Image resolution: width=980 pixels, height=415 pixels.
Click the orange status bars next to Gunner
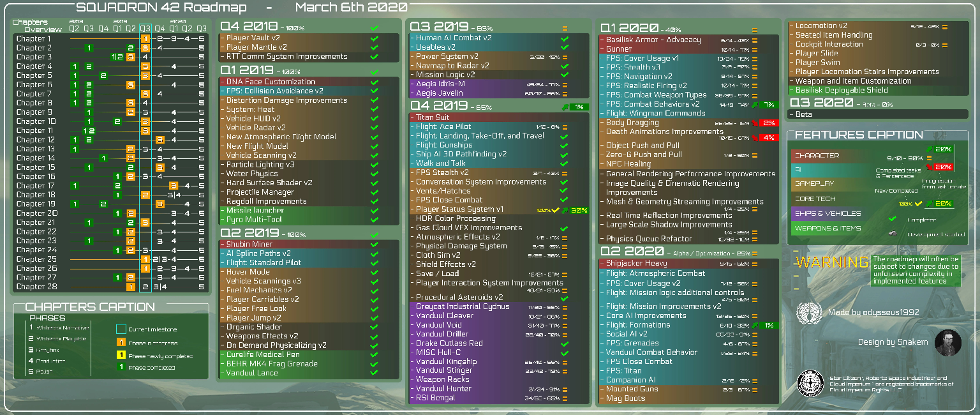(x=755, y=49)
